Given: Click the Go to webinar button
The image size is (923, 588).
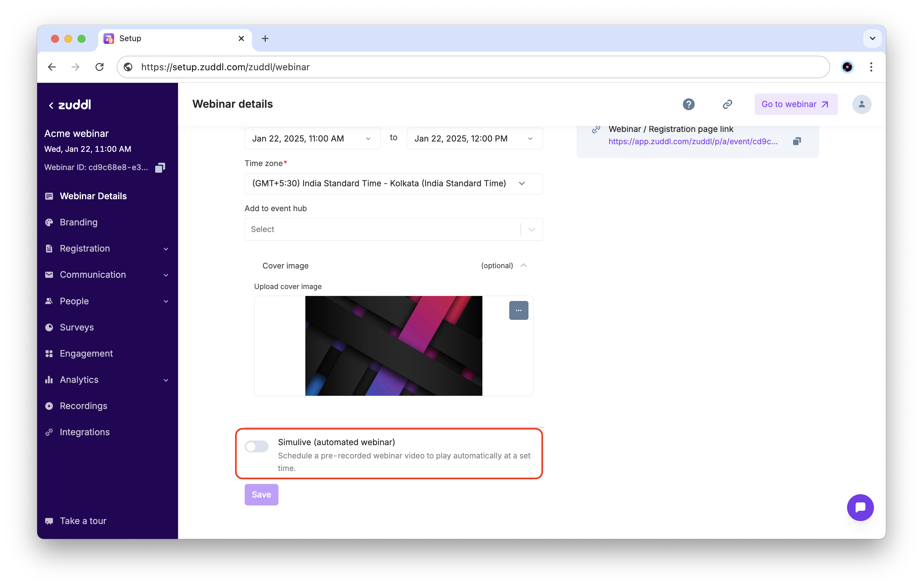Looking at the screenshot, I should coord(795,104).
